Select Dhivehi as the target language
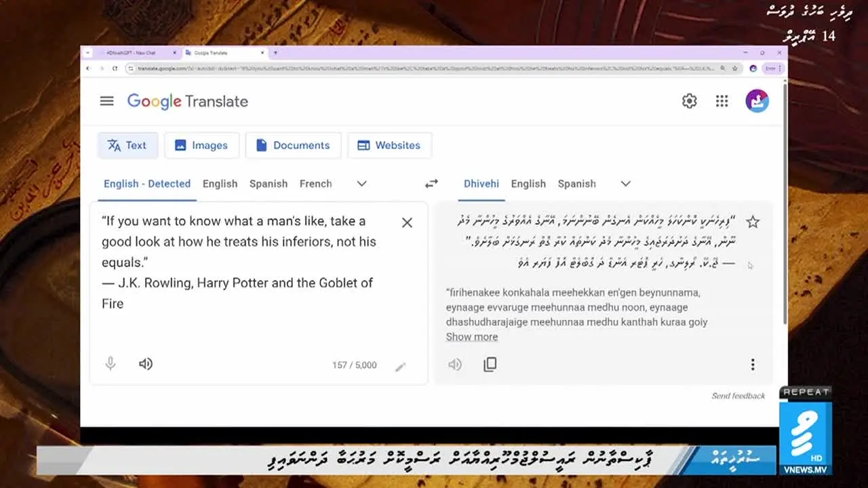 coord(481,184)
